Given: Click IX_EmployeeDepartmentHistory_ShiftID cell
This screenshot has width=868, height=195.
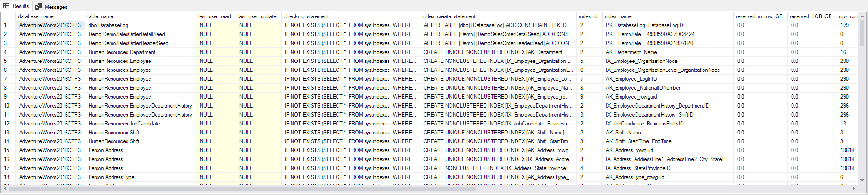Looking at the screenshot, I should click(668, 115).
